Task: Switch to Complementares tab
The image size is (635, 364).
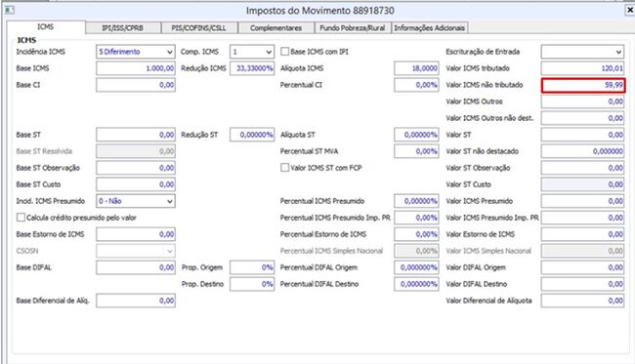Action: click(x=275, y=28)
